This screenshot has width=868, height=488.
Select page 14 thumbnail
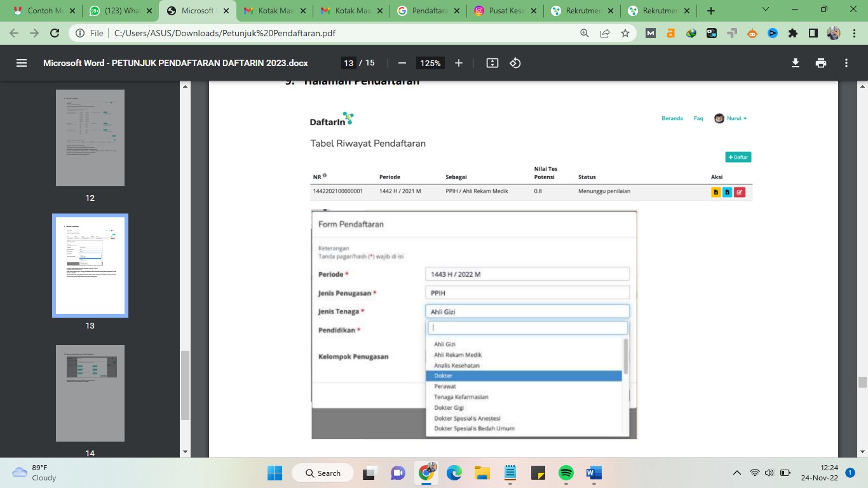click(90, 393)
